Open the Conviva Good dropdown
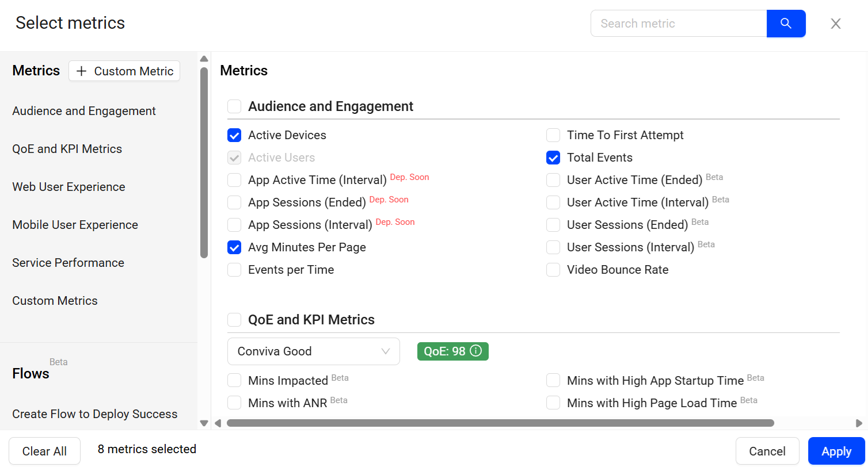 [314, 351]
